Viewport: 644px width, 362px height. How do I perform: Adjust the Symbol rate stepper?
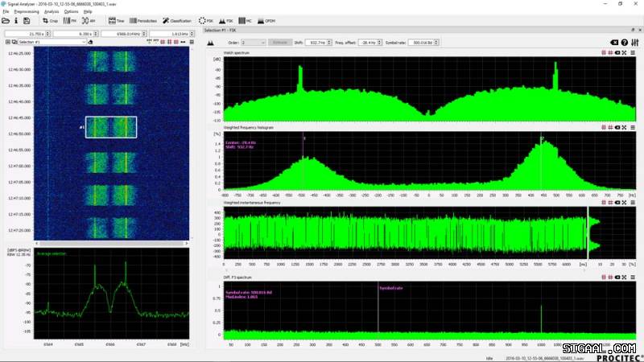436,43
